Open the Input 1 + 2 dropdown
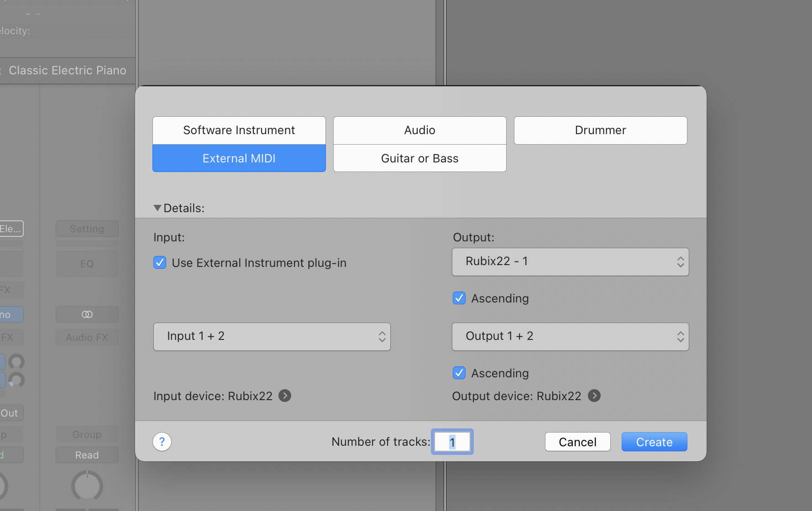 (x=272, y=337)
